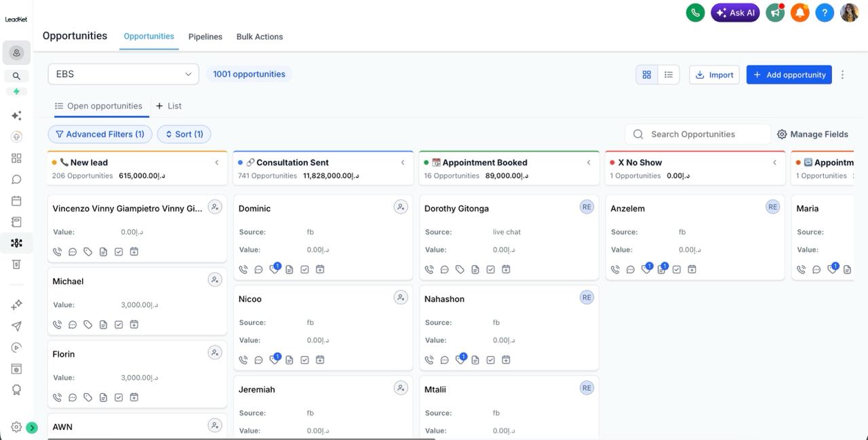Screen dimensions: 868x440
Task: Open the megaphone announcements icon
Action: pos(775,12)
